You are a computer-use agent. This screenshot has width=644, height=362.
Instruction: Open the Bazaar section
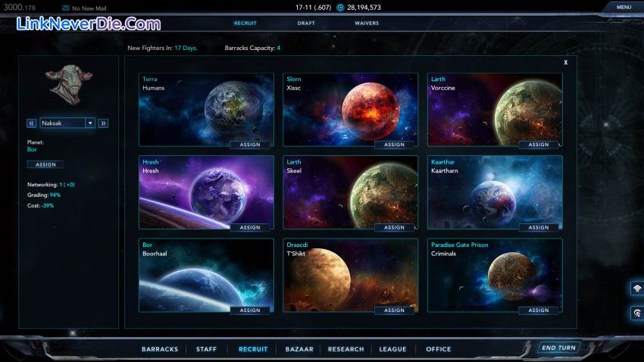299,349
